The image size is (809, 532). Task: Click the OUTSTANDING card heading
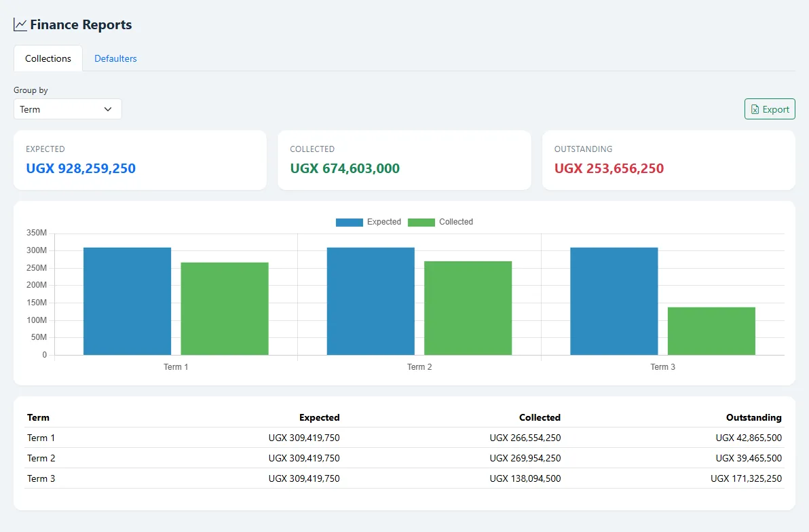(583, 149)
